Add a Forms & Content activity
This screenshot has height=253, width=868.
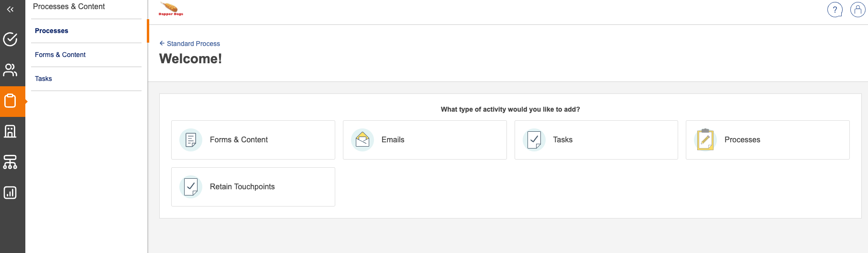[x=253, y=140]
